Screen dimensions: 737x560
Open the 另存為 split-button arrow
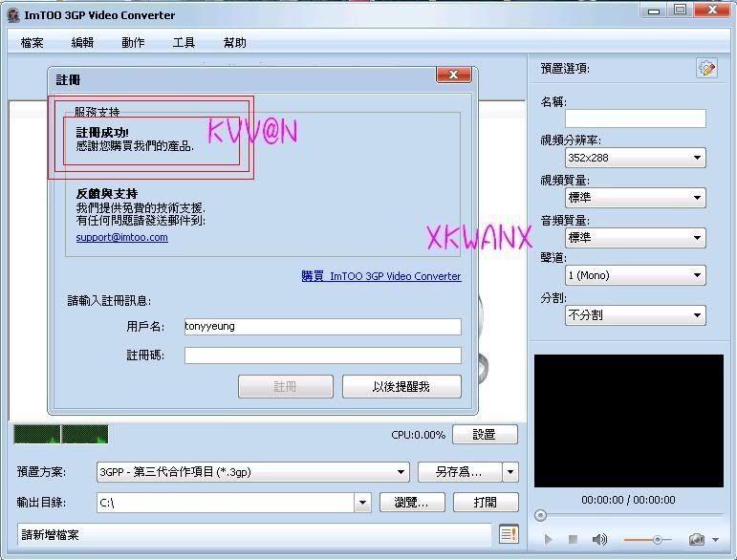pos(510,472)
